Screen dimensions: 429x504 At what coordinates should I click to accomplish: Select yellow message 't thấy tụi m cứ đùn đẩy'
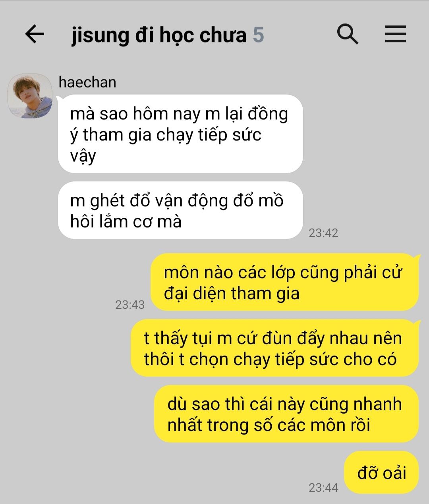(274, 348)
